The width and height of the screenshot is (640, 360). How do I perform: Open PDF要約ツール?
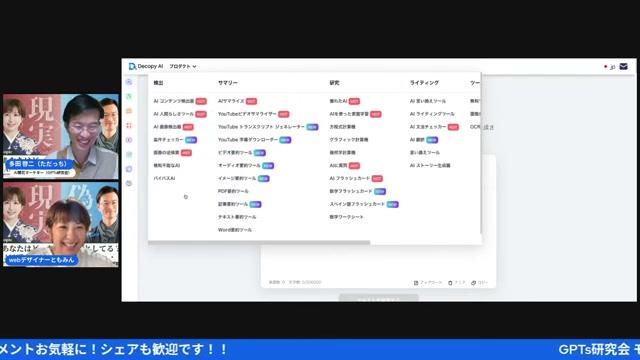click(233, 191)
